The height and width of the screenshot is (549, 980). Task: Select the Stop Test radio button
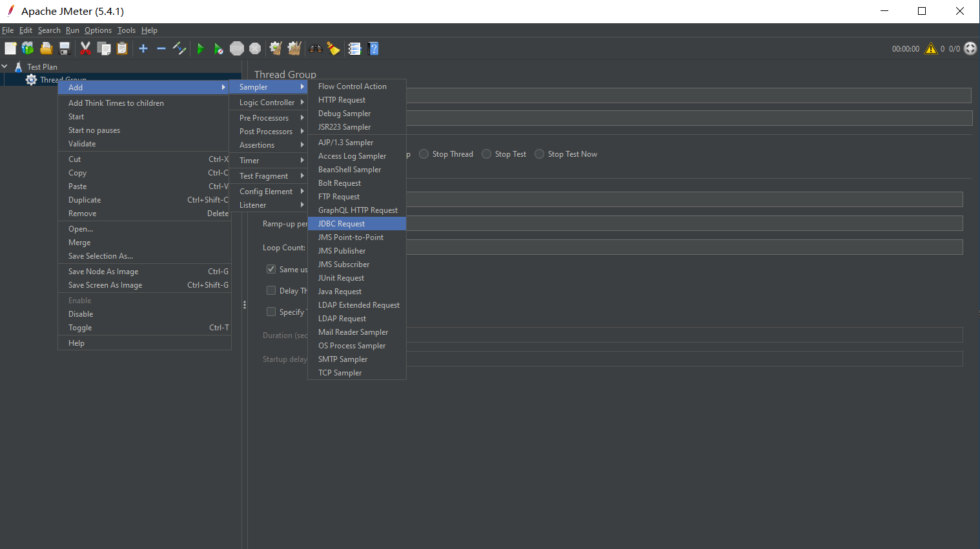(x=486, y=154)
